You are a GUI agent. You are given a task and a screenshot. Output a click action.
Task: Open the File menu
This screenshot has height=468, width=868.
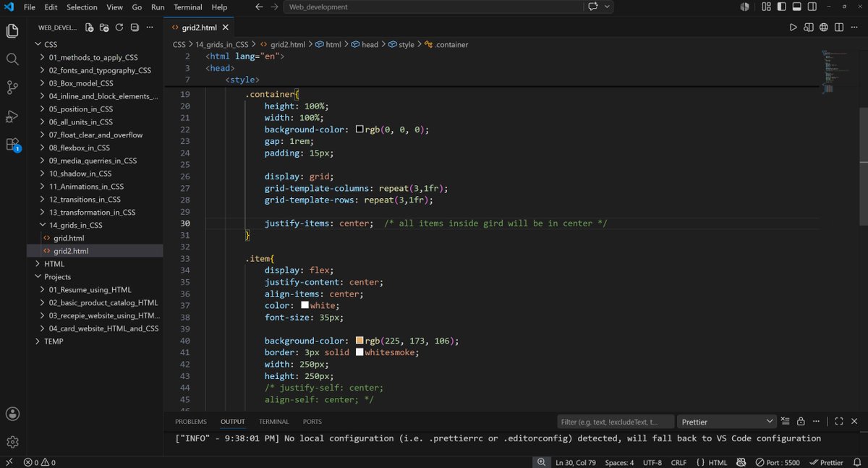30,7
